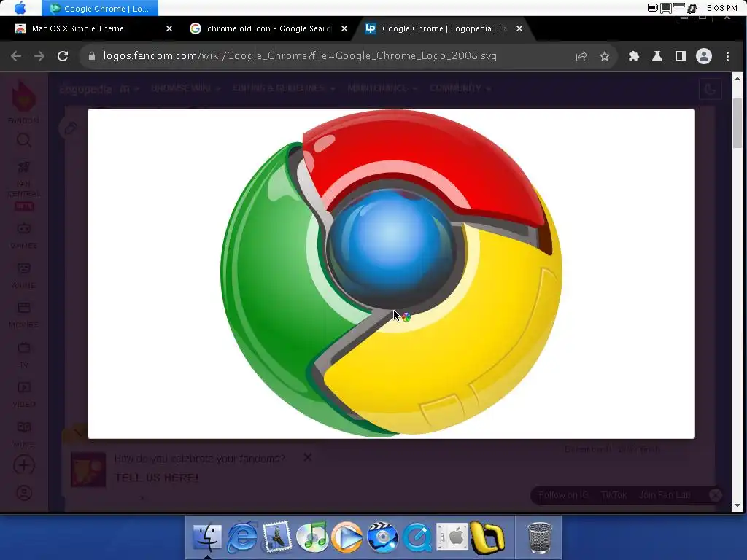This screenshot has width=747, height=560.
Task: Open Chrome Labs flask icon
Action: click(657, 56)
